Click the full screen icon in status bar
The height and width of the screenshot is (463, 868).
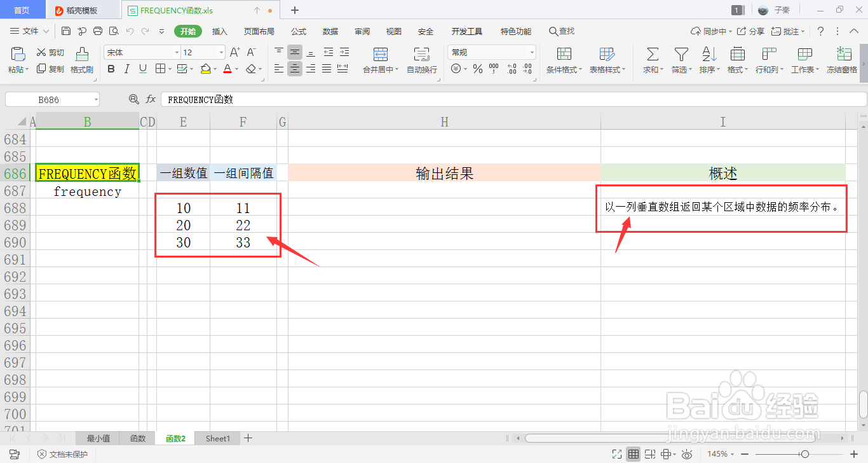point(616,454)
